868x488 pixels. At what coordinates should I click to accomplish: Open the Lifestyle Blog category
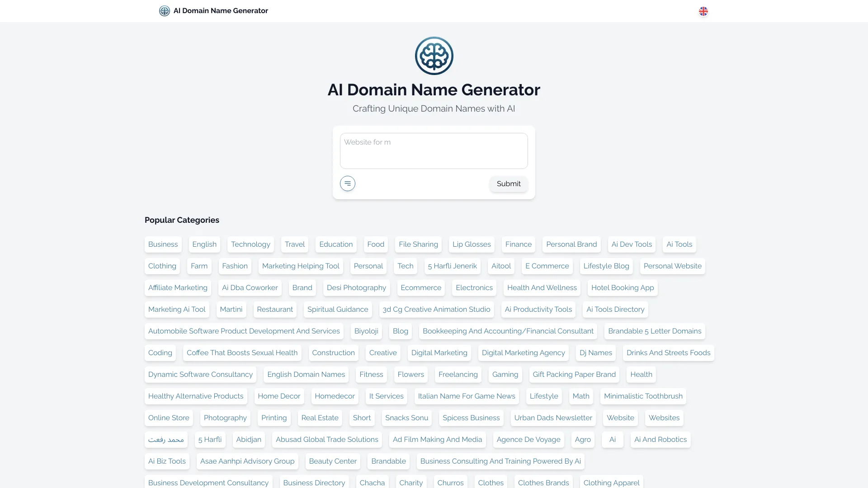pyautogui.click(x=606, y=266)
